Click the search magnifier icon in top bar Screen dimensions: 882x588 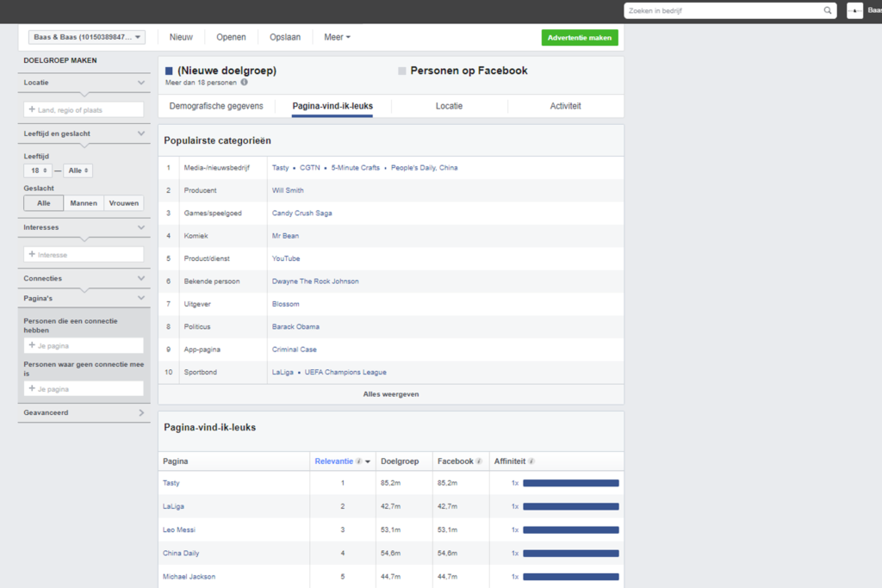tap(828, 10)
